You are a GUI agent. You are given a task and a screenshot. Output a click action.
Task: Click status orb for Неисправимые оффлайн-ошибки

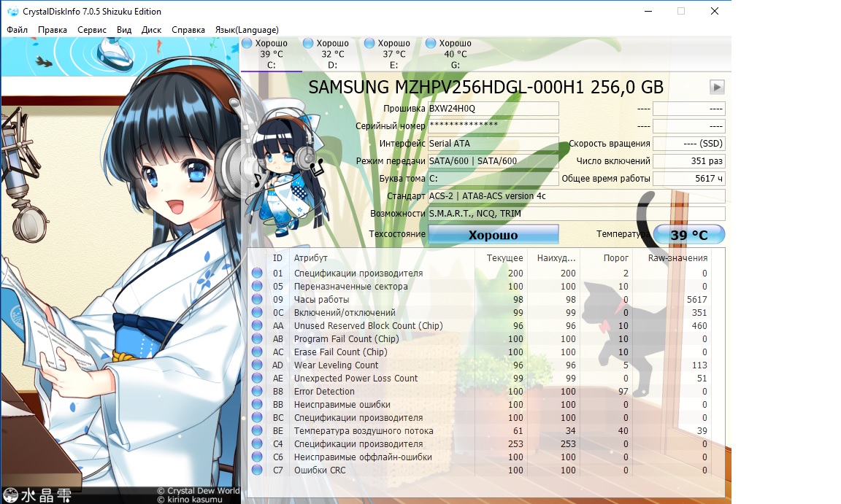click(258, 457)
